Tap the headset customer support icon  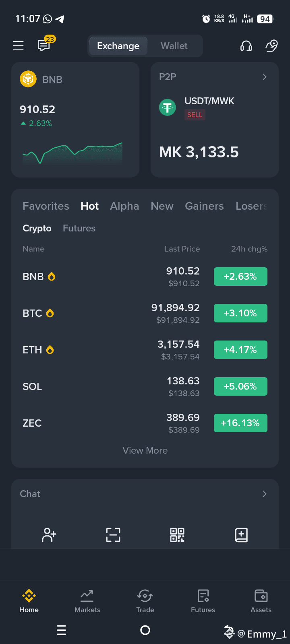click(246, 46)
